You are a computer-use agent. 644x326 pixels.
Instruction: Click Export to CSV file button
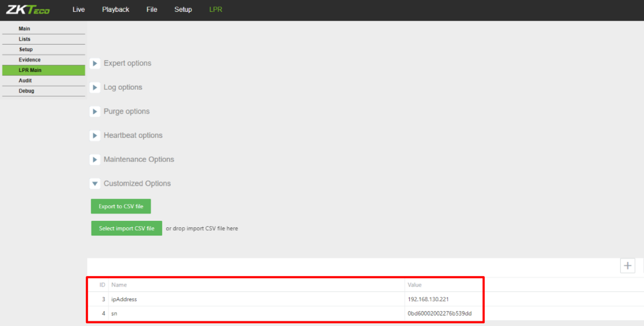coord(121,206)
